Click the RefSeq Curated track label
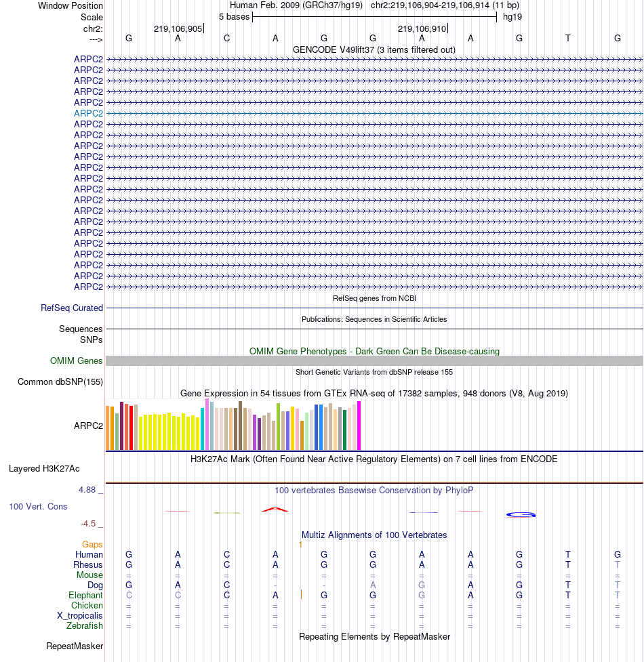This screenshot has width=644, height=662. coord(72,308)
